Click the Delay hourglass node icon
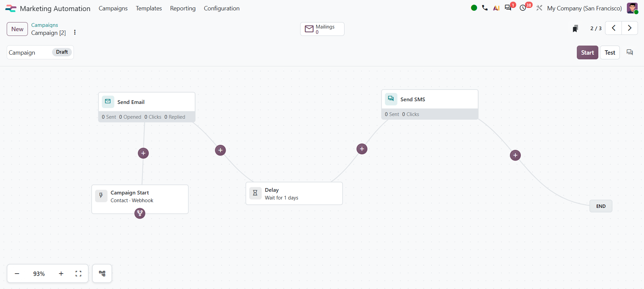 click(x=255, y=193)
